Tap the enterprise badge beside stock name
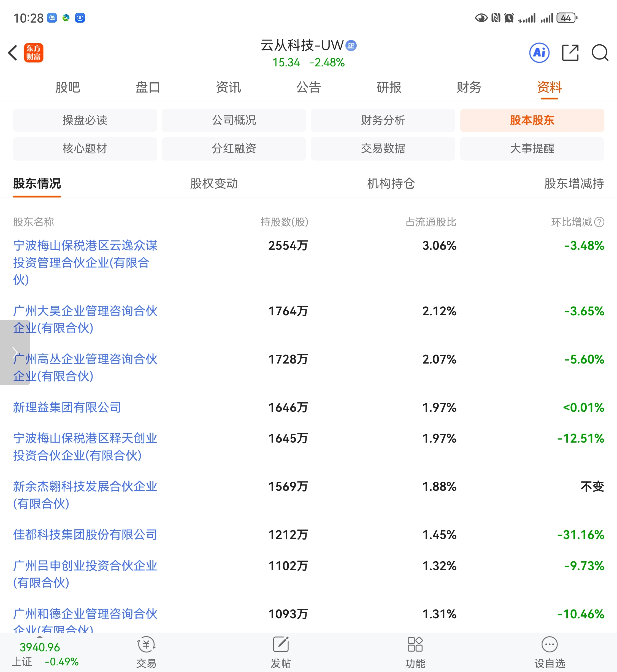The width and height of the screenshot is (617, 672). (x=351, y=45)
